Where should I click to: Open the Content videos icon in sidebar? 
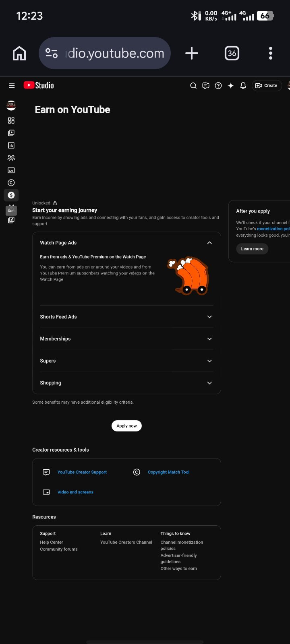point(11,133)
